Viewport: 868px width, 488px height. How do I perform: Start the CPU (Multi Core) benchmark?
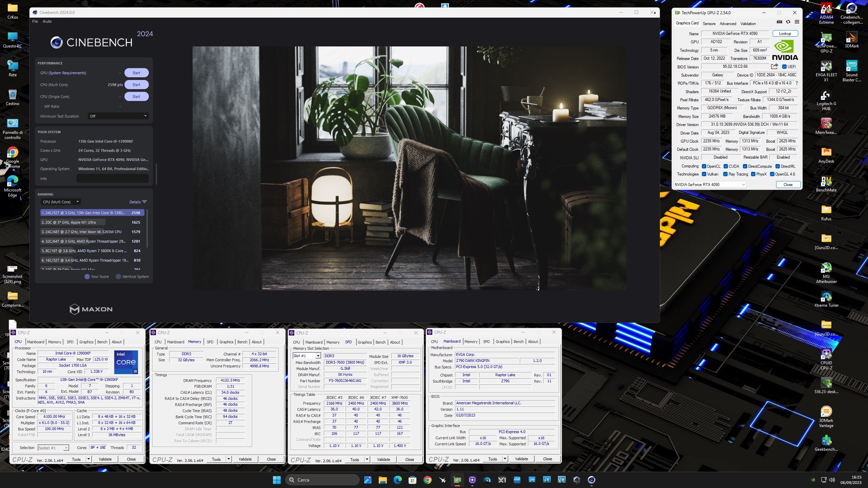pos(136,85)
